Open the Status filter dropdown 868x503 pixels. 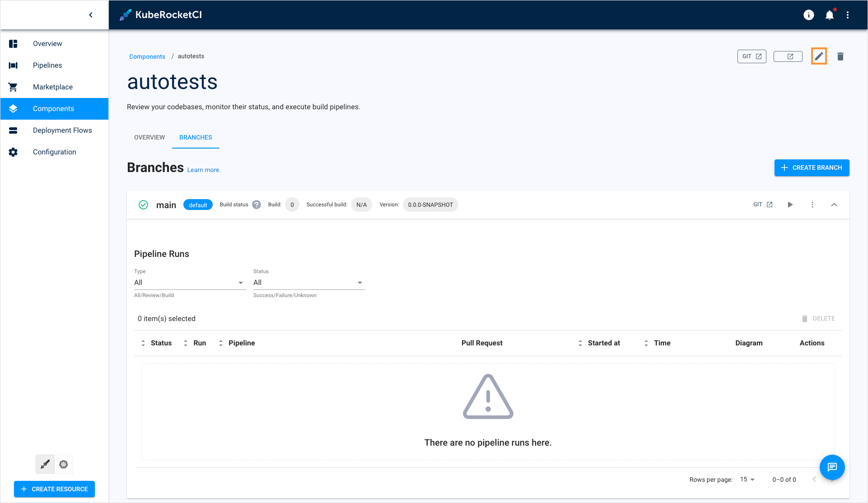(359, 282)
